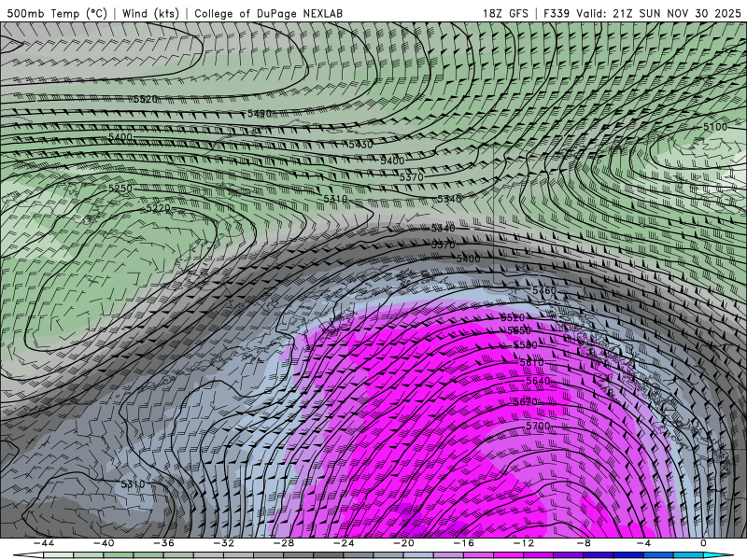Click the "F339" forecast hour text

[x=557, y=13]
